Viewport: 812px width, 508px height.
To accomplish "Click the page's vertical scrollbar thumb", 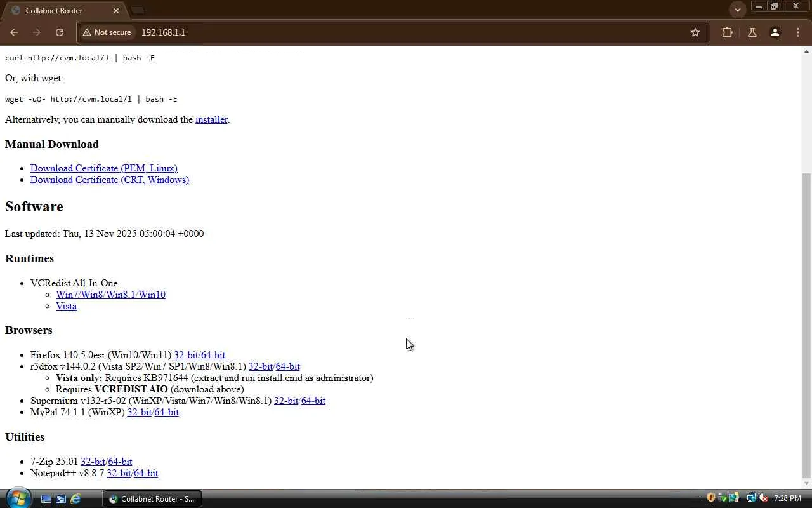I will tap(806, 325).
